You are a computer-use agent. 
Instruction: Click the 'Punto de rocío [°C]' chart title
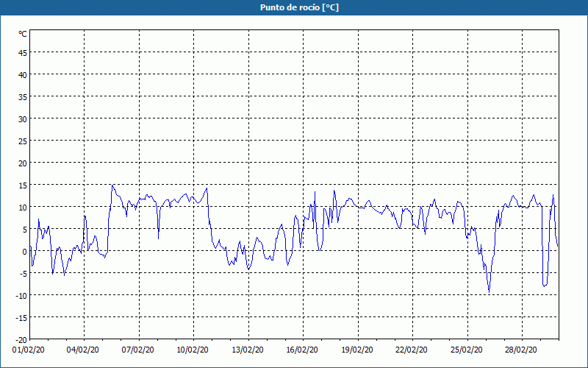tap(299, 7)
